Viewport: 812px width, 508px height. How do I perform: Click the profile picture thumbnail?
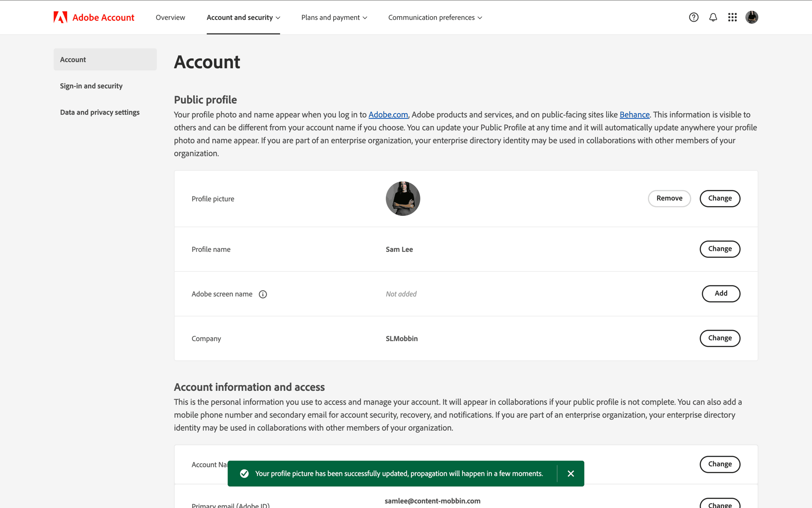click(403, 199)
